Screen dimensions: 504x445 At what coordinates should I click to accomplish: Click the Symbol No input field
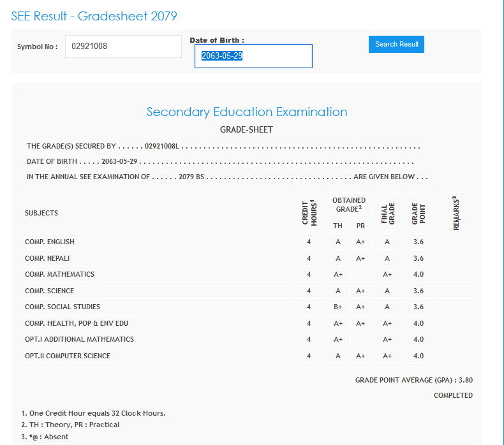(123, 47)
